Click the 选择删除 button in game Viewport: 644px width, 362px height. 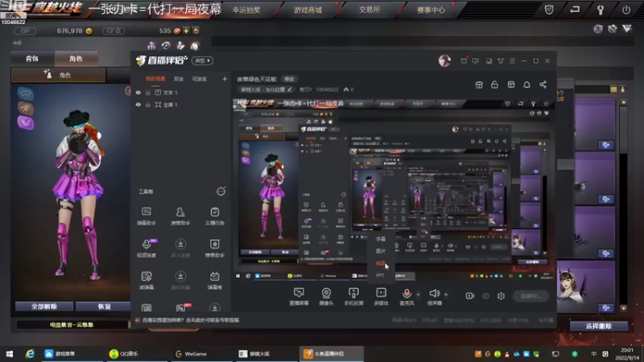coord(599,327)
